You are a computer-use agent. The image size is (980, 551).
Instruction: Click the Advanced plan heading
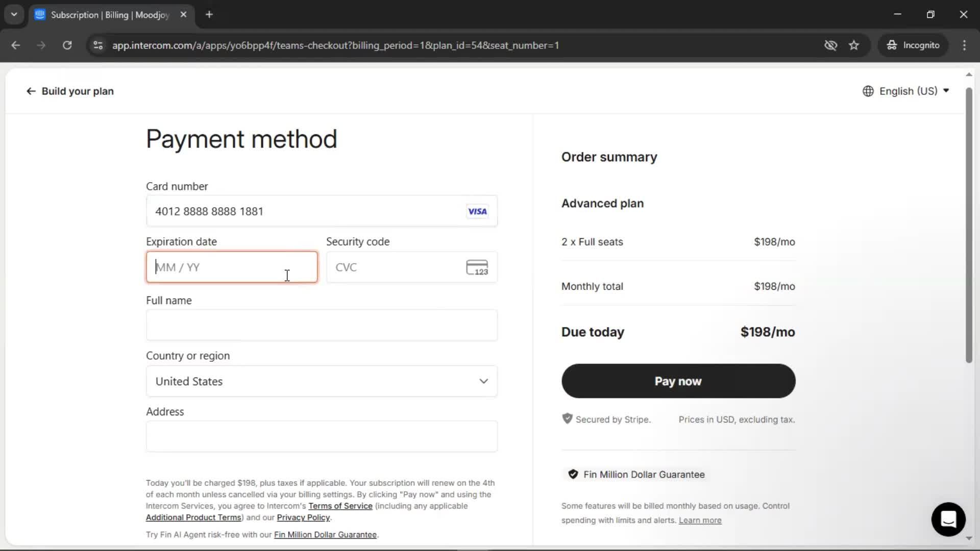(602, 204)
